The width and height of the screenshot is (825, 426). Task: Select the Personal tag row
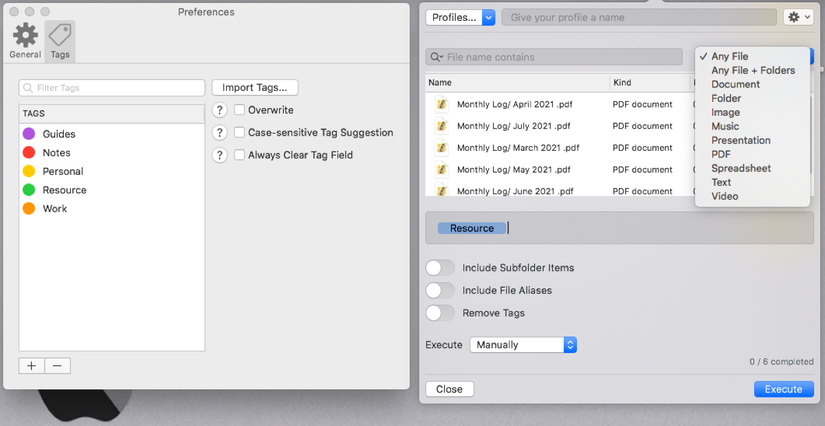[x=112, y=171]
